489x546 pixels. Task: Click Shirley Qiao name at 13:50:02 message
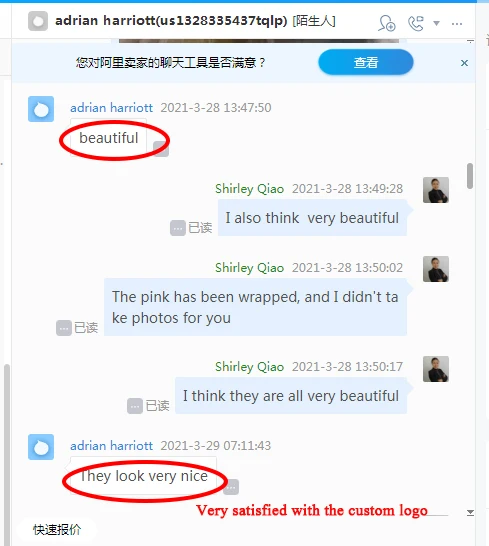(x=249, y=268)
